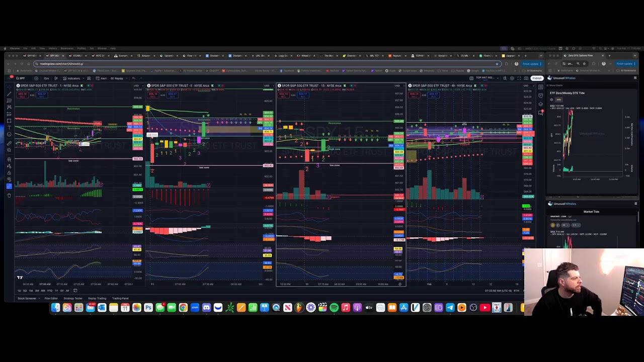Open the Strategy Tester tab
The height and width of the screenshot is (362, 644).
pyautogui.click(x=73, y=299)
